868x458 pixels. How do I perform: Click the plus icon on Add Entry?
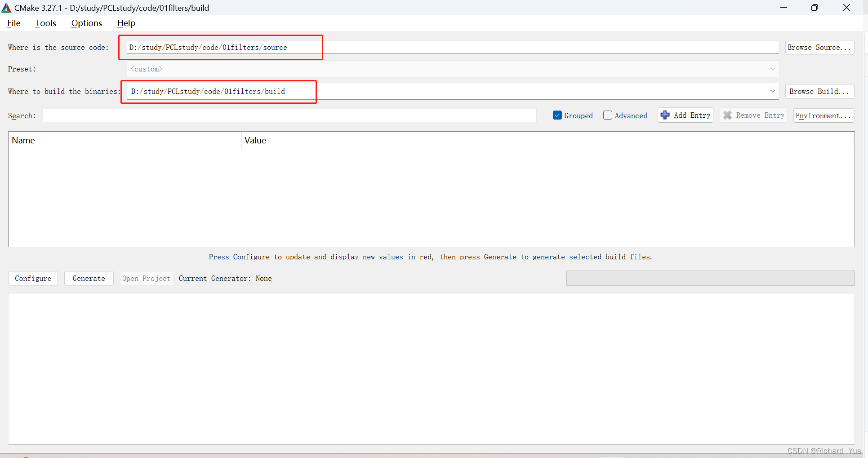[665, 115]
